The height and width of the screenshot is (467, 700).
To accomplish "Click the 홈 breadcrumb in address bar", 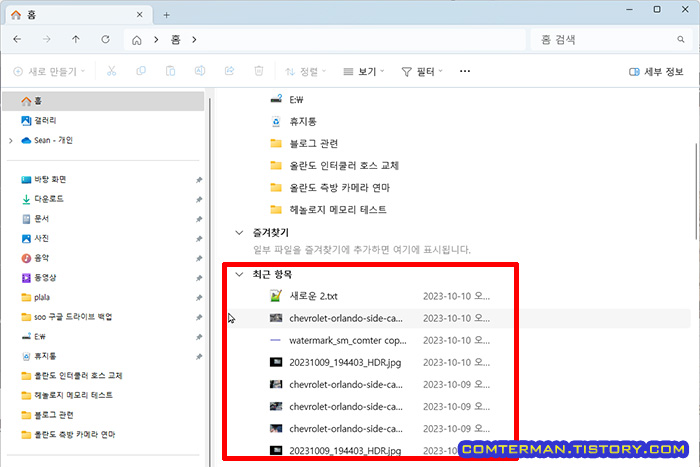I will 175,40.
